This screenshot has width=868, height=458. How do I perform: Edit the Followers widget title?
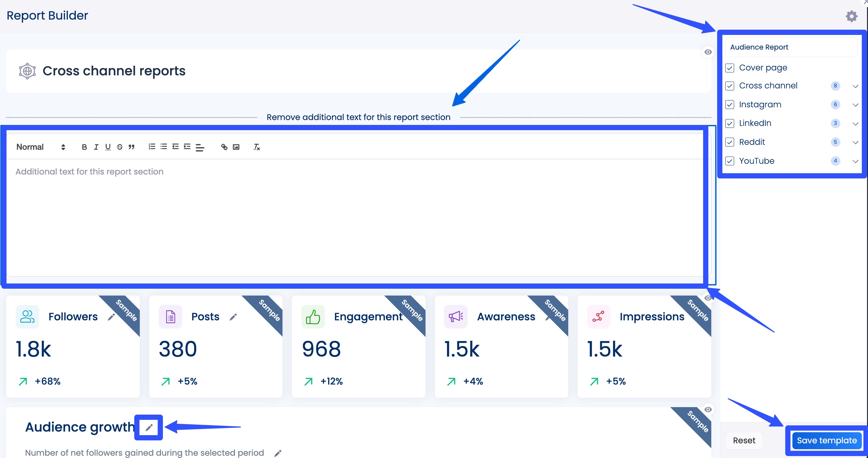coord(112,317)
